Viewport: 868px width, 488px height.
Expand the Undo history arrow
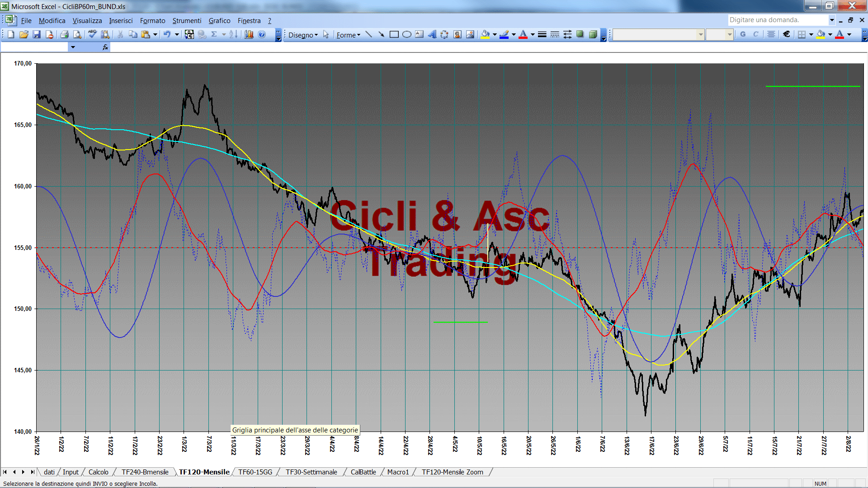pyautogui.click(x=177, y=34)
